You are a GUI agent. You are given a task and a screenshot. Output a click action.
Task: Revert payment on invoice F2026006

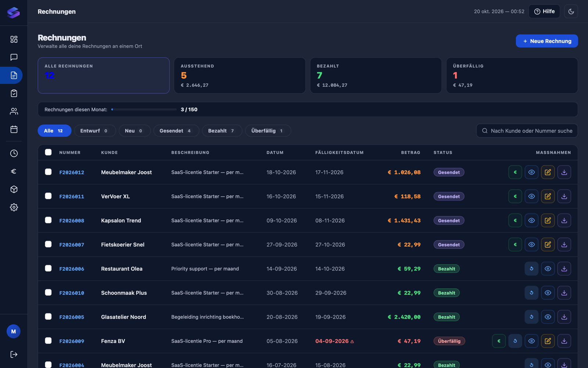point(531,269)
